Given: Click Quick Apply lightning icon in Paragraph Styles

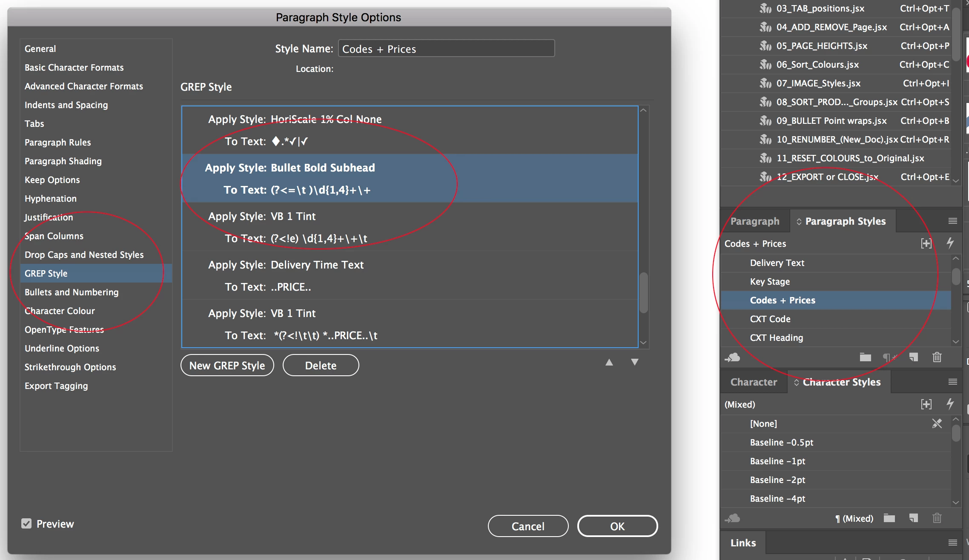Looking at the screenshot, I should click(x=950, y=243).
